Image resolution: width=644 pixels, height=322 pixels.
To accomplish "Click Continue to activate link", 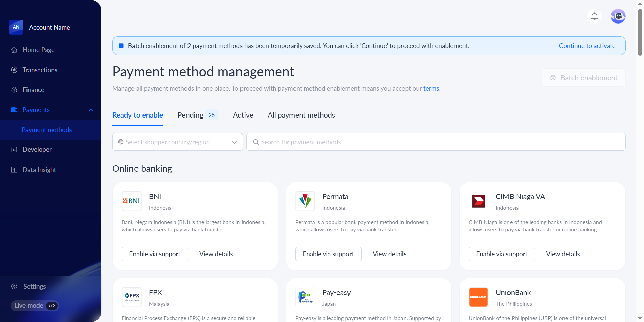I will 587,46.
